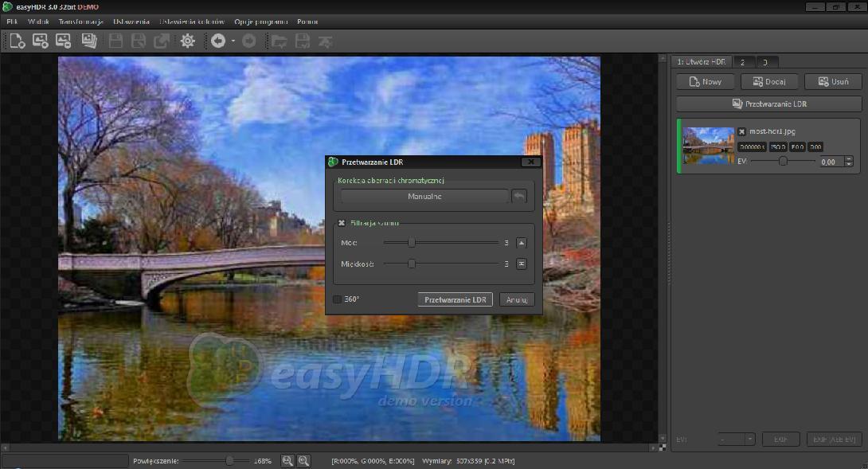Open settings via the gear toolbar icon
868x469 pixels.
pyautogui.click(x=188, y=41)
